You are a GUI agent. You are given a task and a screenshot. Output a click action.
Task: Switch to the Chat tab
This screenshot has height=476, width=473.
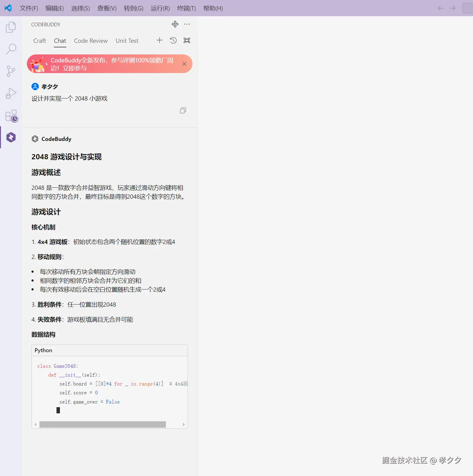click(60, 41)
